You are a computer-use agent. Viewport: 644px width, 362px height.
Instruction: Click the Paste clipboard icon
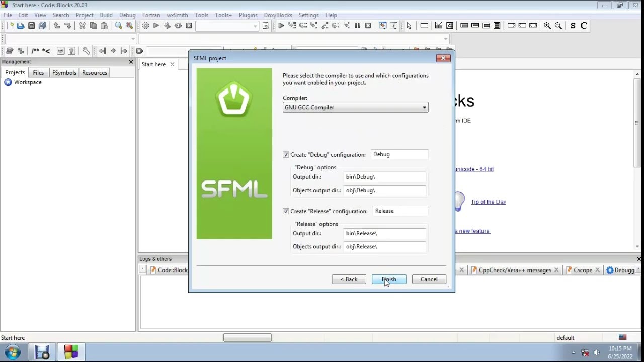[x=104, y=26]
